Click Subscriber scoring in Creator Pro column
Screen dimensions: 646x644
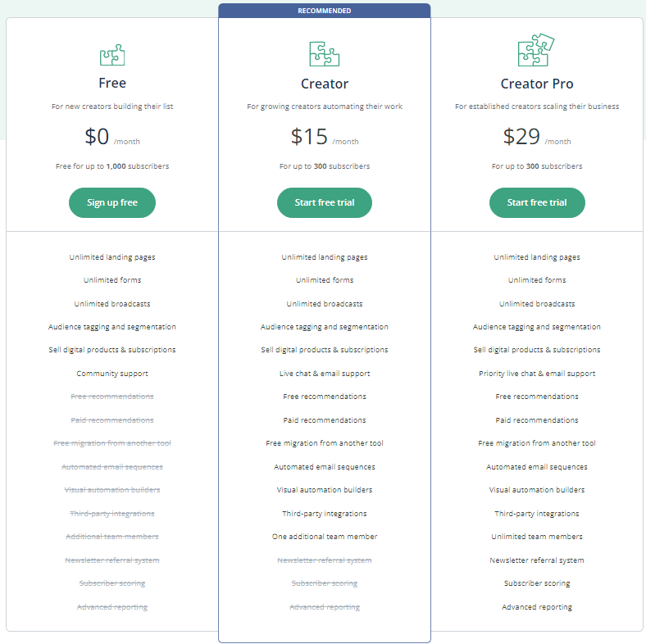point(537,583)
